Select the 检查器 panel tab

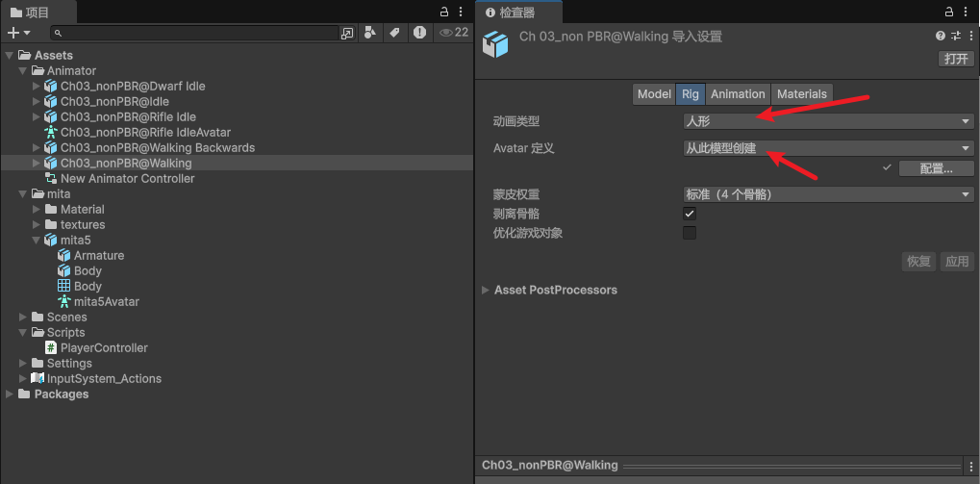tap(518, 12)
